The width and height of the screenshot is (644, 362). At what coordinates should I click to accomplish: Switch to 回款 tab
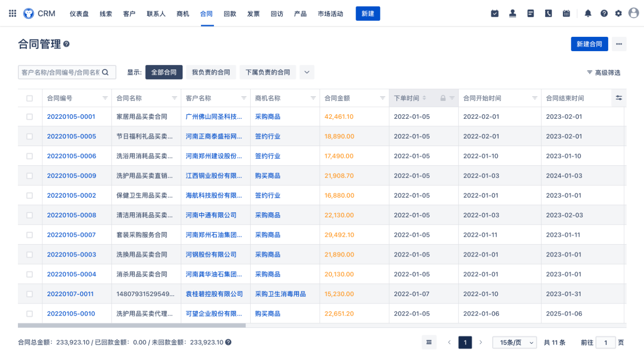click(230, 13)
